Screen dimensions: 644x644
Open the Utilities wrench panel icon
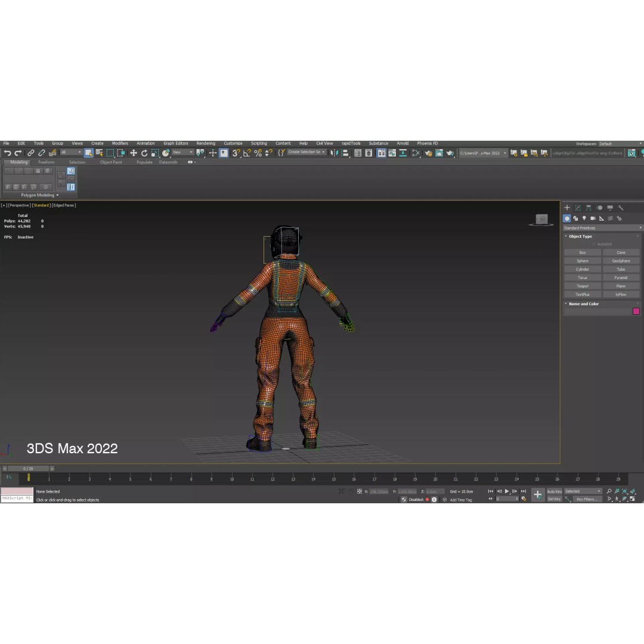(x=621, y=208)
